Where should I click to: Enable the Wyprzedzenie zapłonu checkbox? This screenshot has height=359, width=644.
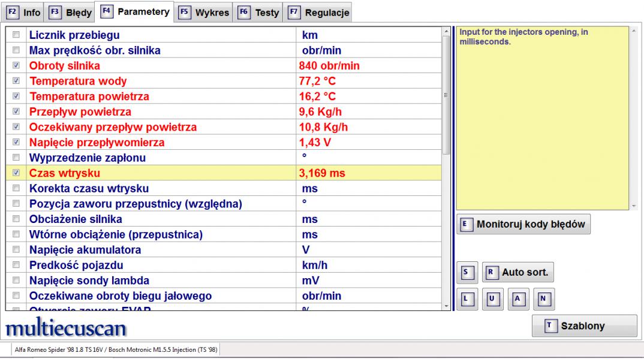pyautogui.click(x=16, y=158)
